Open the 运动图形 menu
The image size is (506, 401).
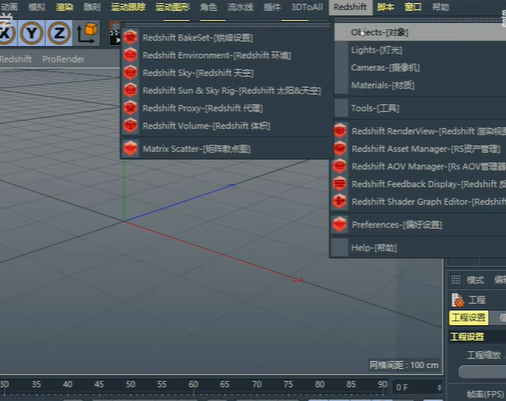(x=173, y=7)
